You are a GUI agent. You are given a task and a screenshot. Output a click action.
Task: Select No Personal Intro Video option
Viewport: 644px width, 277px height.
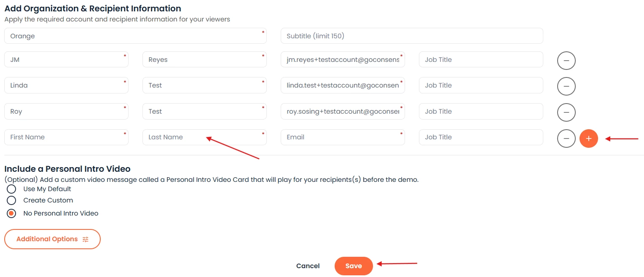click(x=11, y=213)
